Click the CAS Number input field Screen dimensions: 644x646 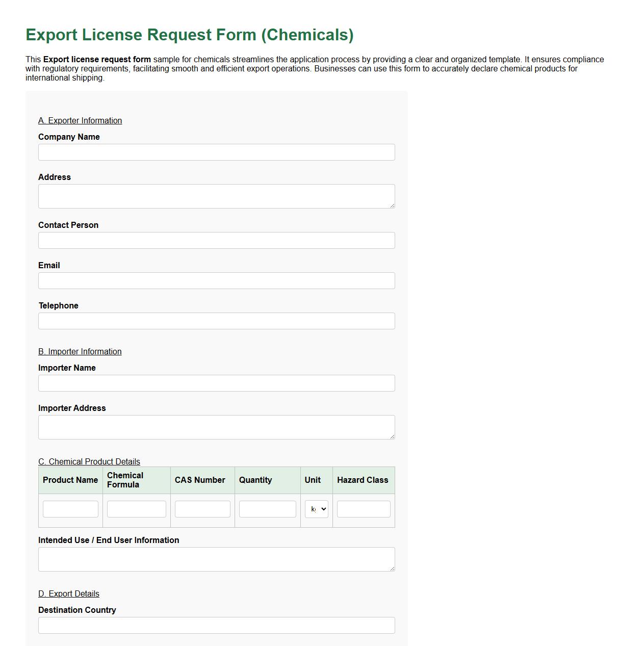pyautogui.click(x=202, y=509)
